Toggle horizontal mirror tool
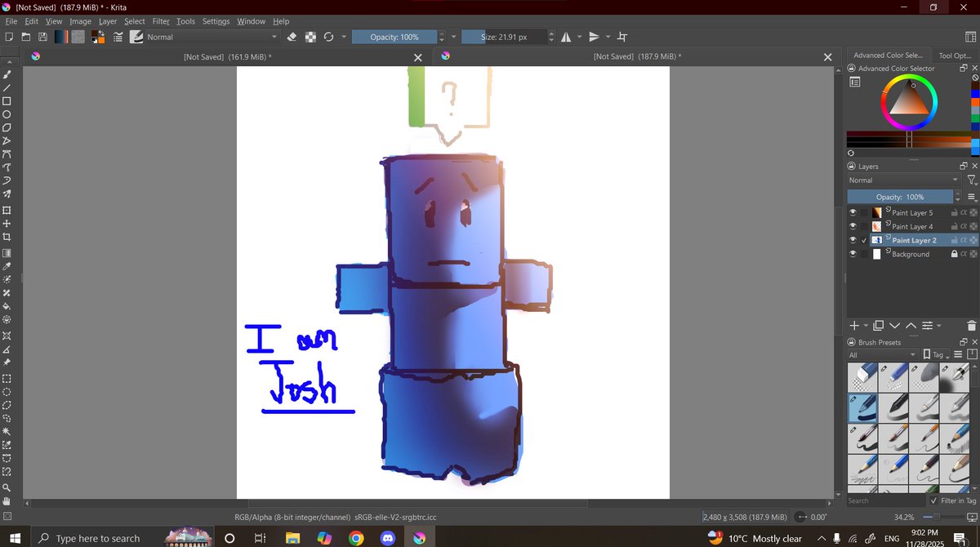This screenshot has width=980, height=547. coord(565,37)
